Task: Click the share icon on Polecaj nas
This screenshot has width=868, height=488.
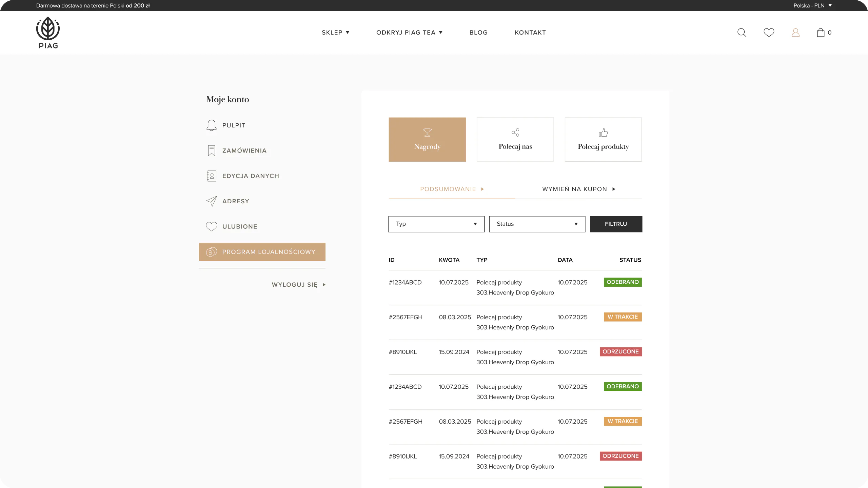Action: 515,133
